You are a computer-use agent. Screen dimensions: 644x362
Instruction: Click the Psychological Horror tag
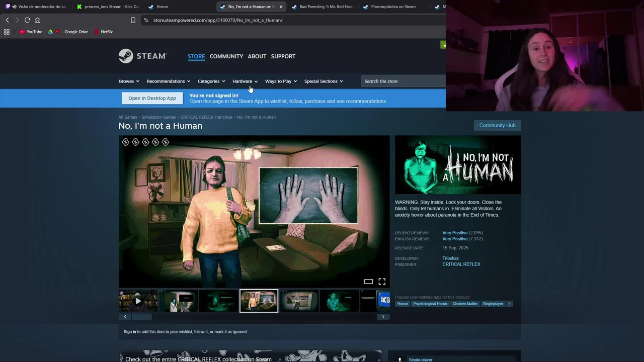tap(430, 304)
